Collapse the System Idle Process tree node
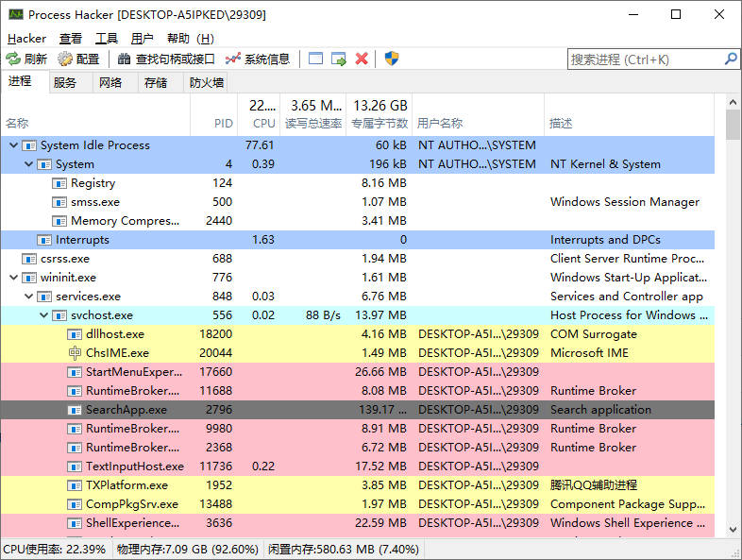 click(13, 145)
